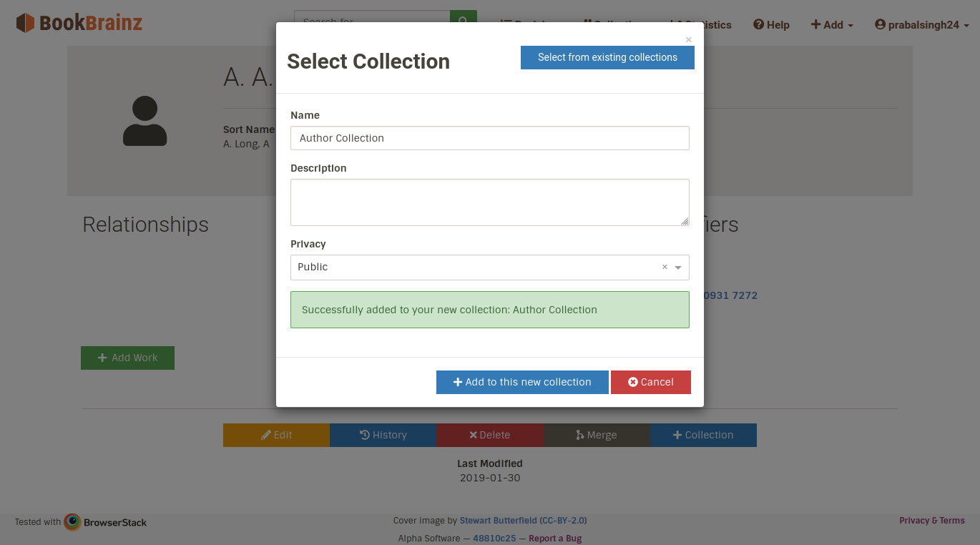The height and width of the screenshot is (545, 980).
Task: Click the Report a Bug link
Action: (554, 539)
